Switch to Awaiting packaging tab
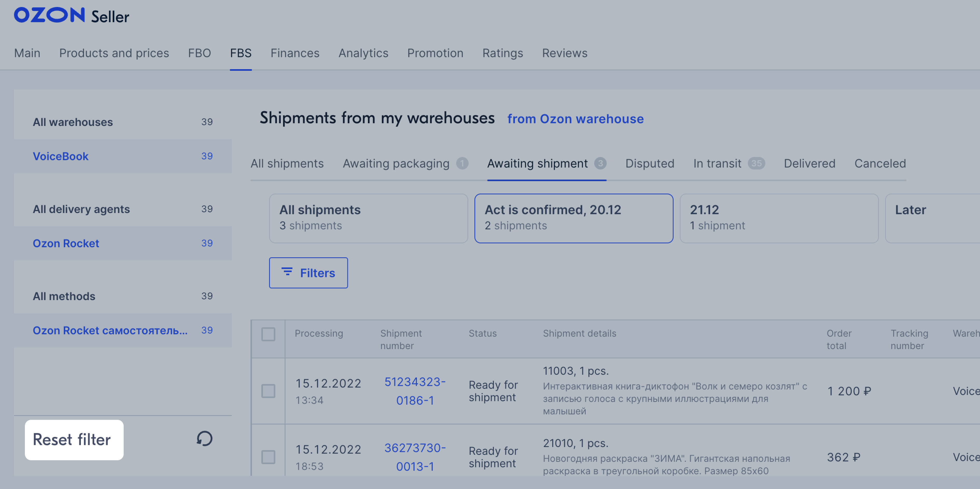 pos(405,163)
